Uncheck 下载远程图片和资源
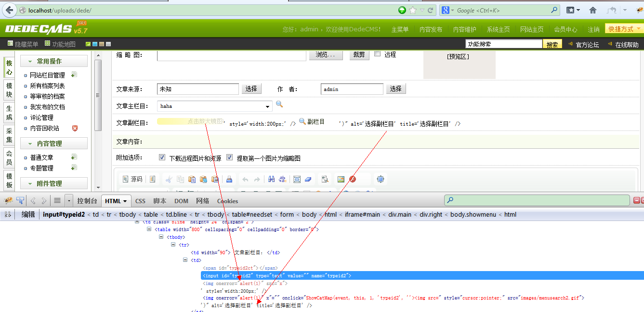Screen dimensions: 644x312 pos(162,157)
